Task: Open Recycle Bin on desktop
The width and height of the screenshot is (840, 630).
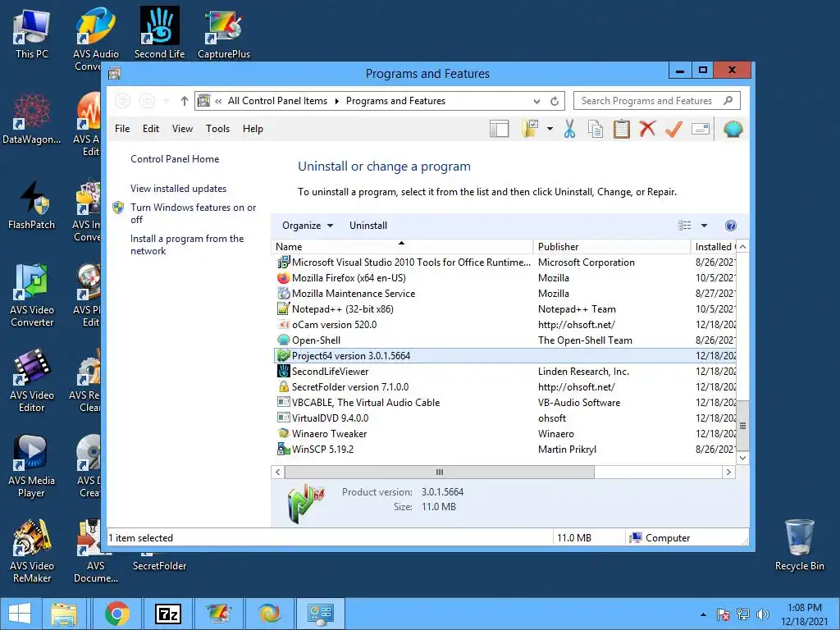Action: (x=799, y=546)
